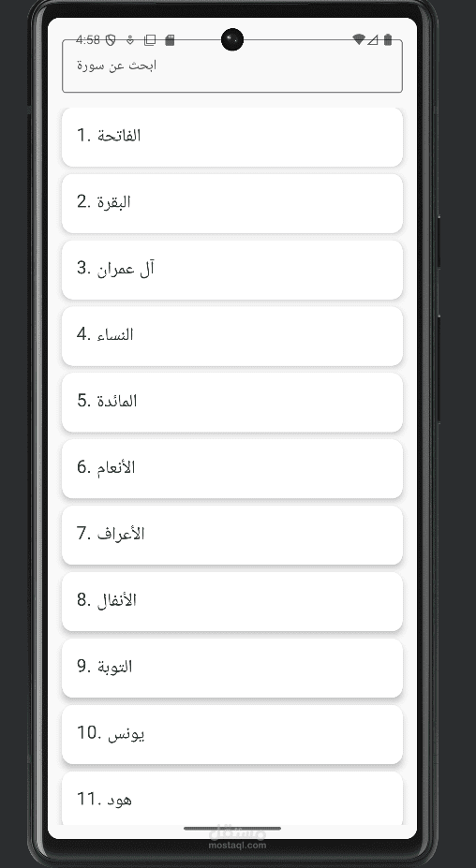Open surah 2. البقرة
This screenshot has height=868, width=476.
pyautogui.click(x=232, y=203)
